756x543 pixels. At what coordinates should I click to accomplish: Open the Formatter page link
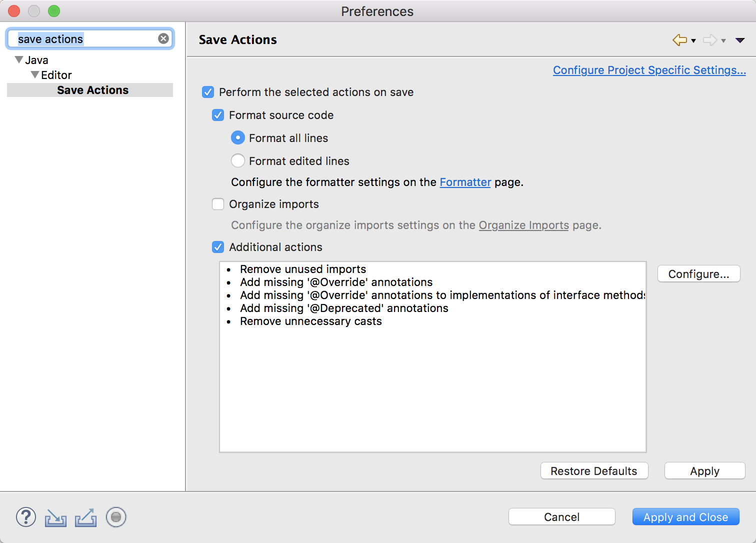point(465,182)
